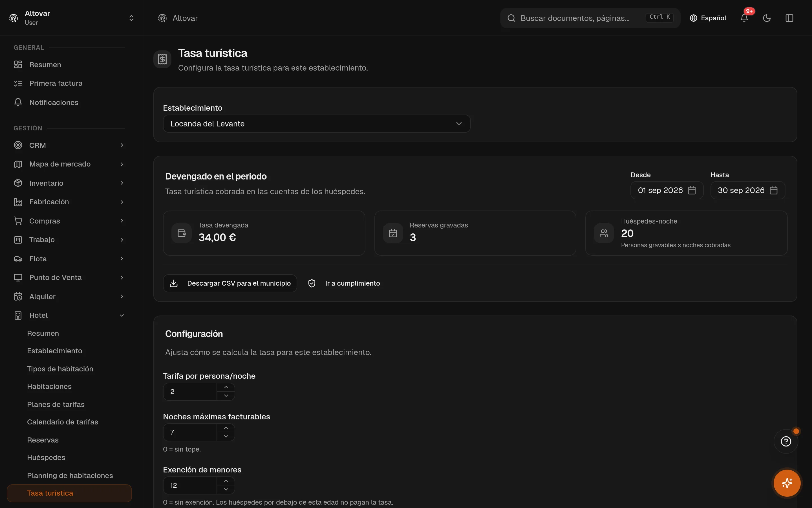Click the Compras shopping cart icon
Screen dimensions: 812x508
point(18,221)
